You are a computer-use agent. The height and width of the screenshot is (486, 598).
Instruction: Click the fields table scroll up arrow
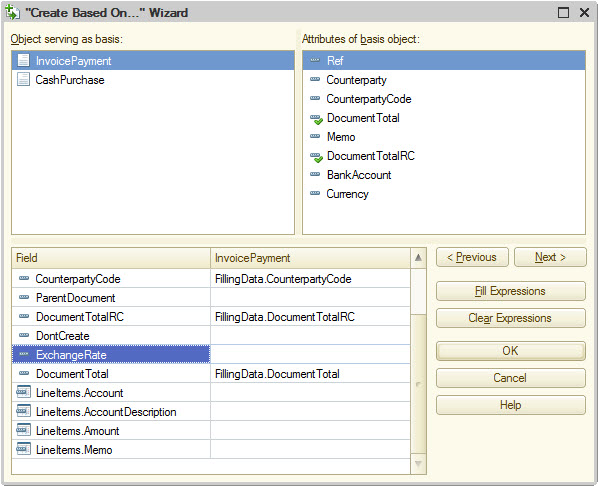[418, 258]
